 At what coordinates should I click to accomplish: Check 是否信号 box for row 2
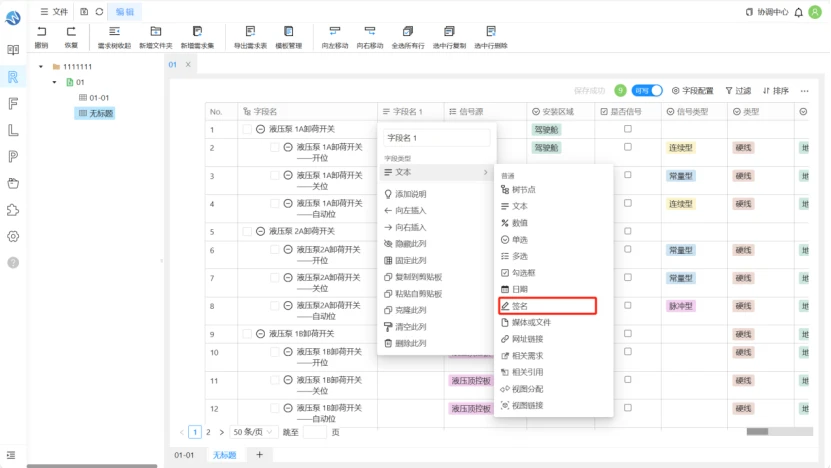[x=627, y=147]
